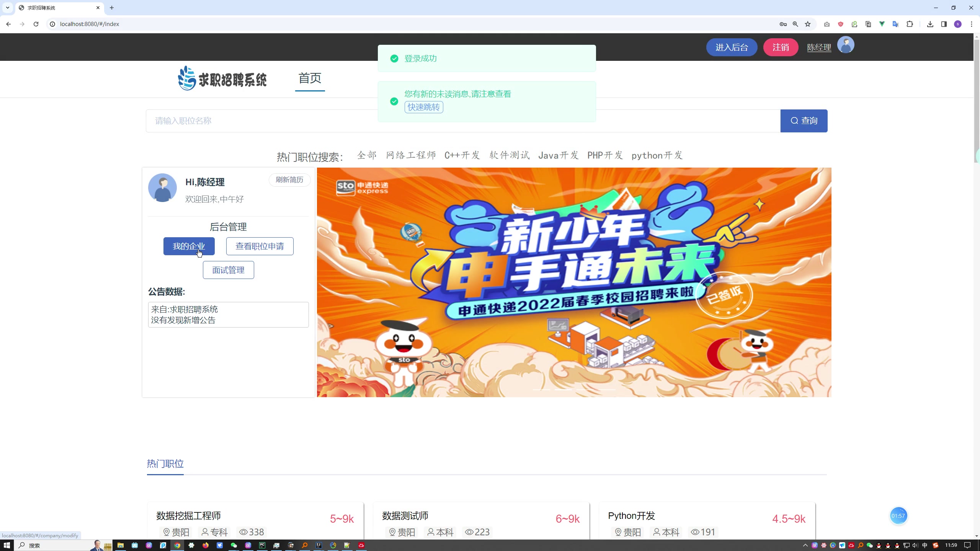Click the 刷新简历 button

tap(289, 180)
